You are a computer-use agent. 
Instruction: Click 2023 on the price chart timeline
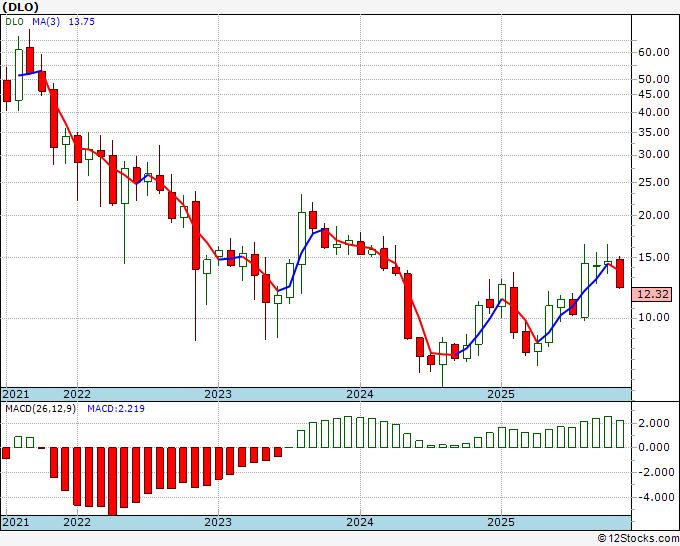[218, 394]
